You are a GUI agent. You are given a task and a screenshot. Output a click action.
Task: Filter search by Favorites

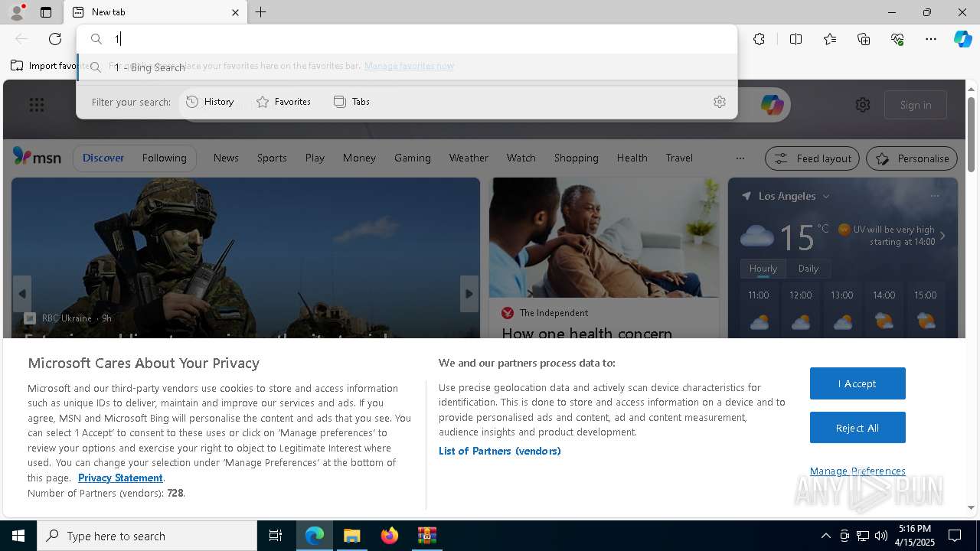[283, 102]
